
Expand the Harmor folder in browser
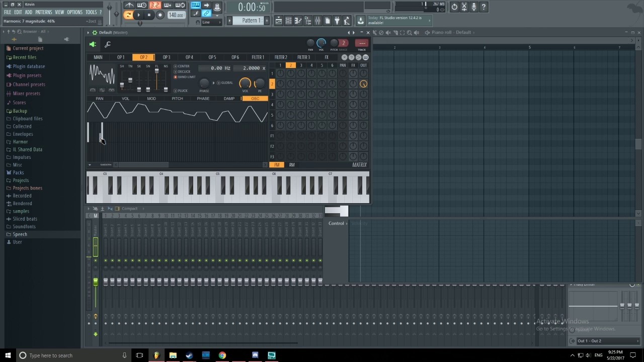[x=20, y=142]
